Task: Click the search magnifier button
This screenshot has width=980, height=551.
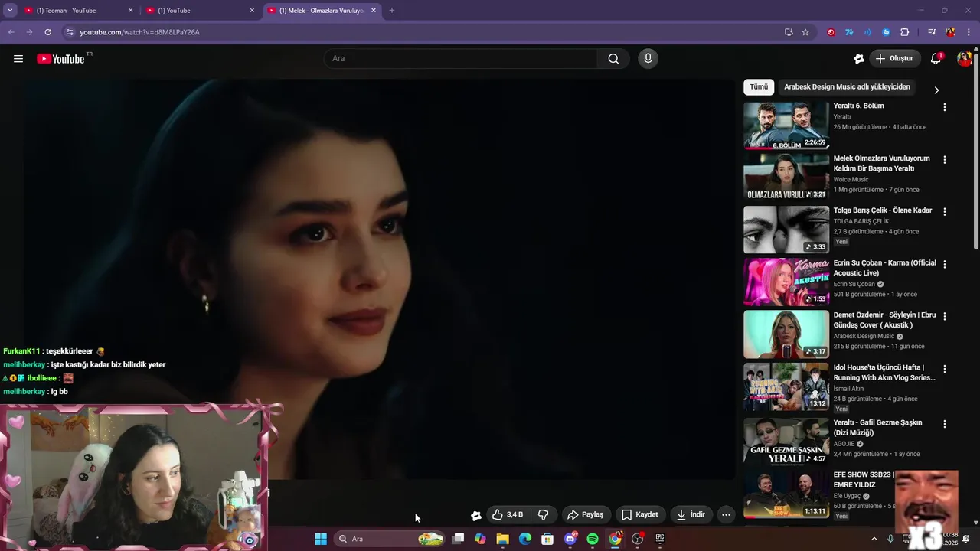Action: tap(613, 59)
